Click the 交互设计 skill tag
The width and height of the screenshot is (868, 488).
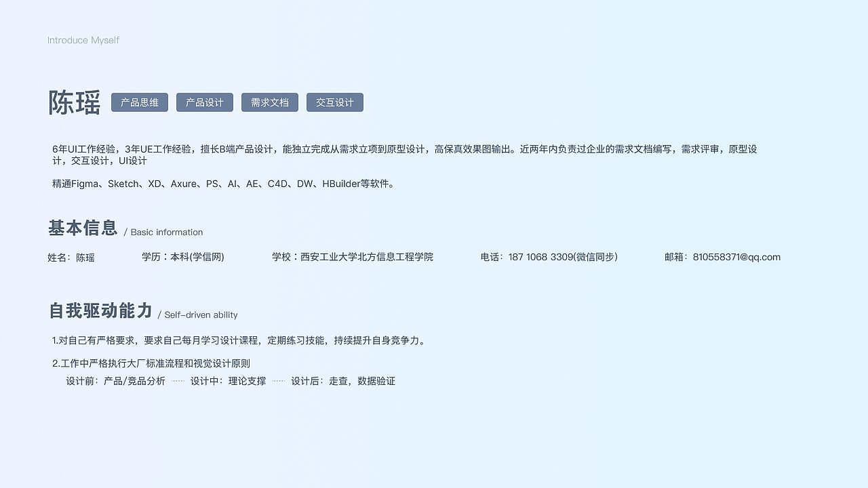tap(334, 102)
